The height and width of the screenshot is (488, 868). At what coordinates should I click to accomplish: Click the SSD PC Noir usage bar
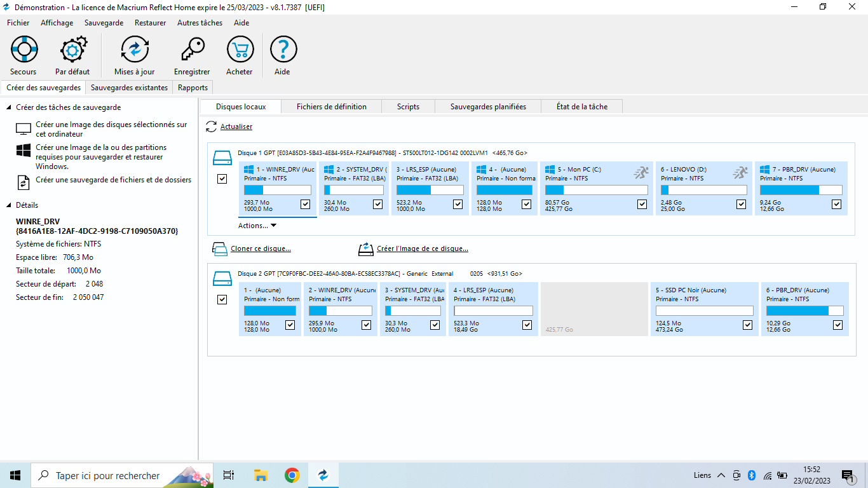point(704,311)
